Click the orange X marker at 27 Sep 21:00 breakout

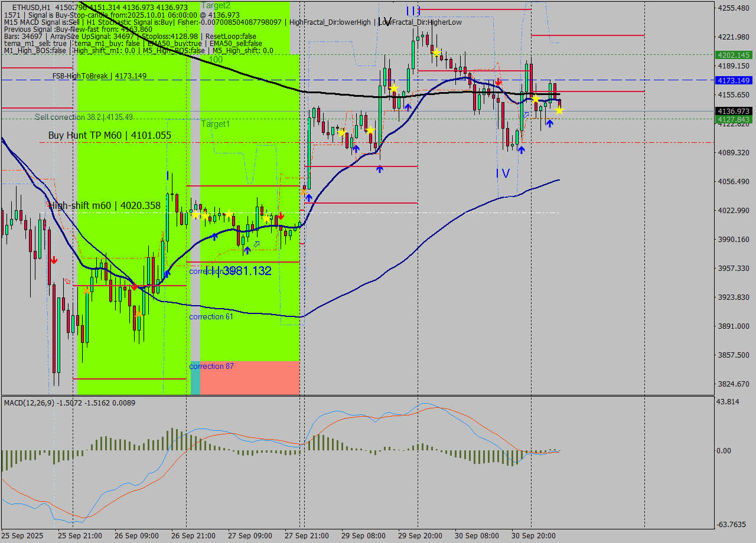pyautogui.click(x=304, y=191)
